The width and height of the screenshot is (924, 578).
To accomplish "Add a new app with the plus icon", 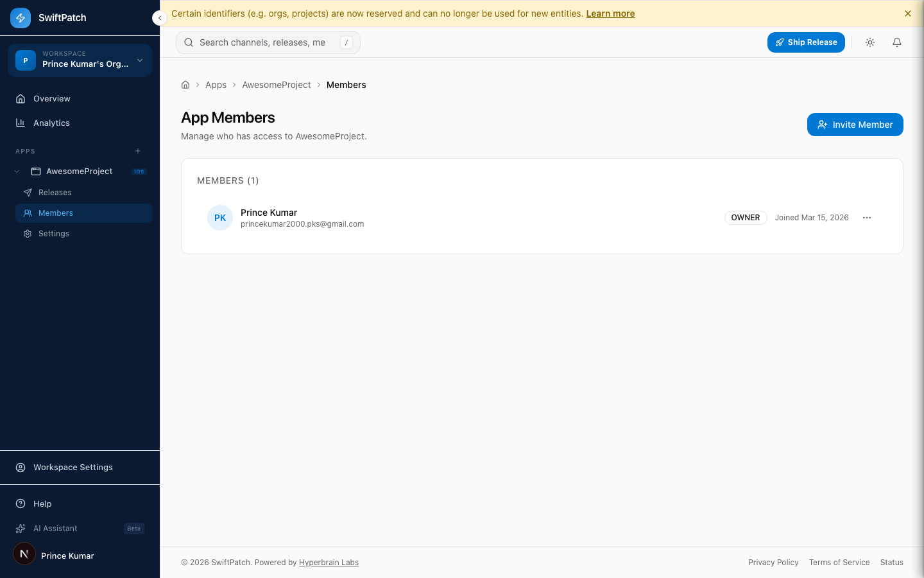I will (138, 151).
